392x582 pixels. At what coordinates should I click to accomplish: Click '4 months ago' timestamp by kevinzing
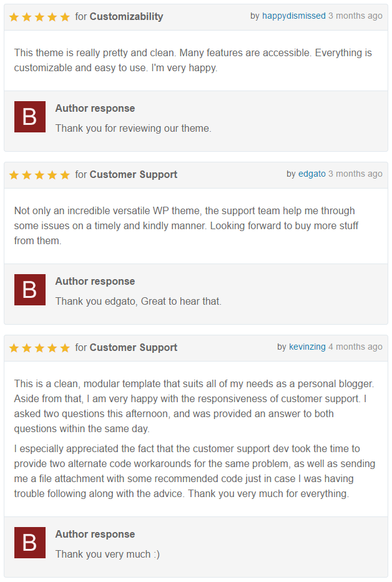tap(355, 347)
